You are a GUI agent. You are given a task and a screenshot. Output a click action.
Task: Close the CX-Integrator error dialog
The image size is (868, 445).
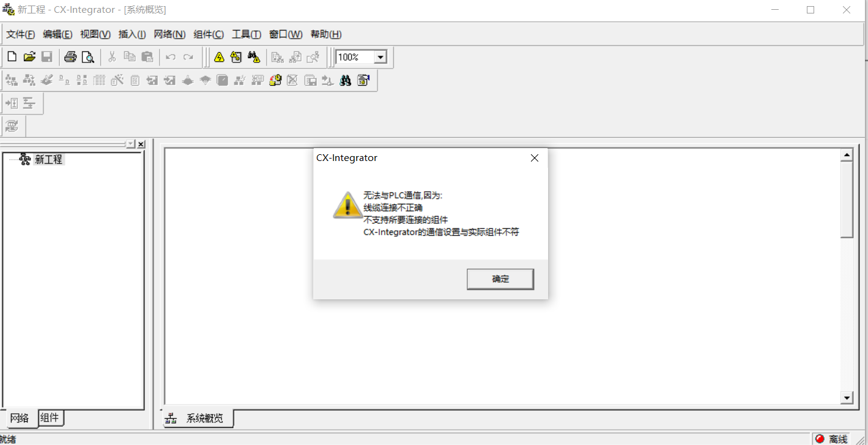(x=534, y=158)
